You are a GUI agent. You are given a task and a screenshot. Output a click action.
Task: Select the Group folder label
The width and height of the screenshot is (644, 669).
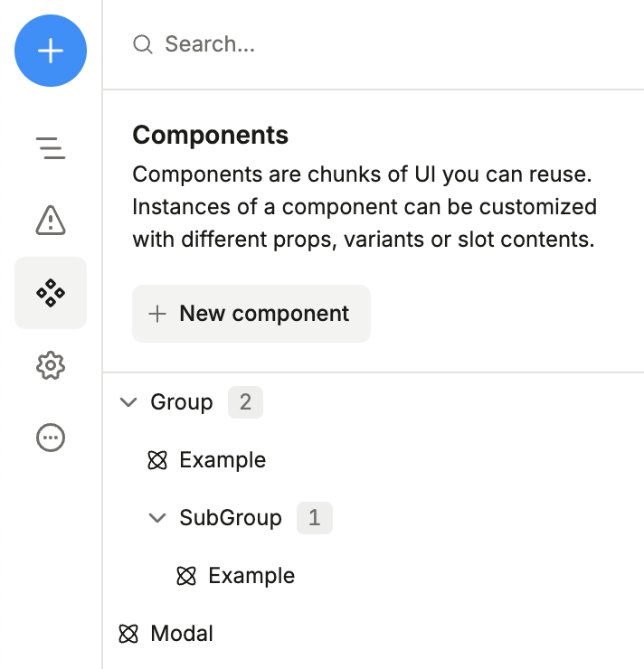pos(182,402)
